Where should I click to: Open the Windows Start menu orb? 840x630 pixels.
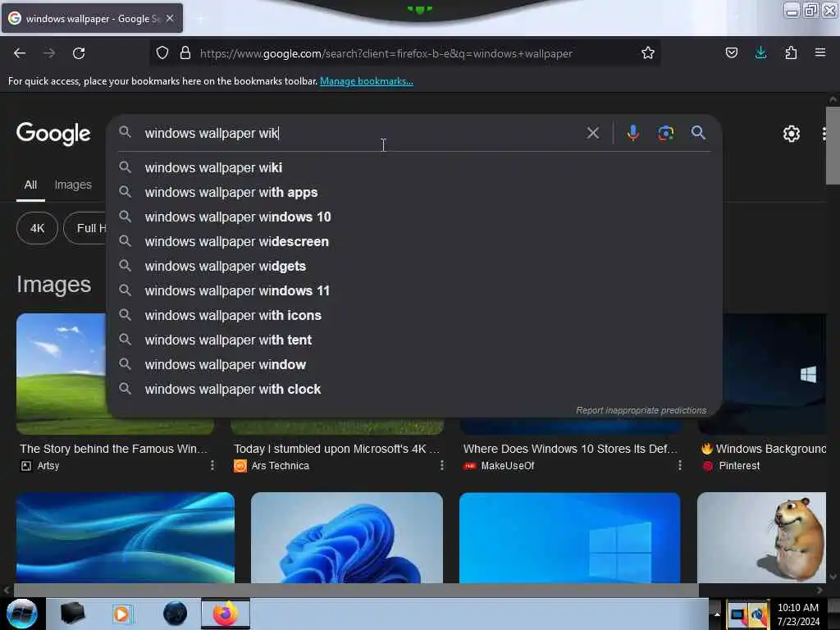pyautogui.click(x=22, y=614)
